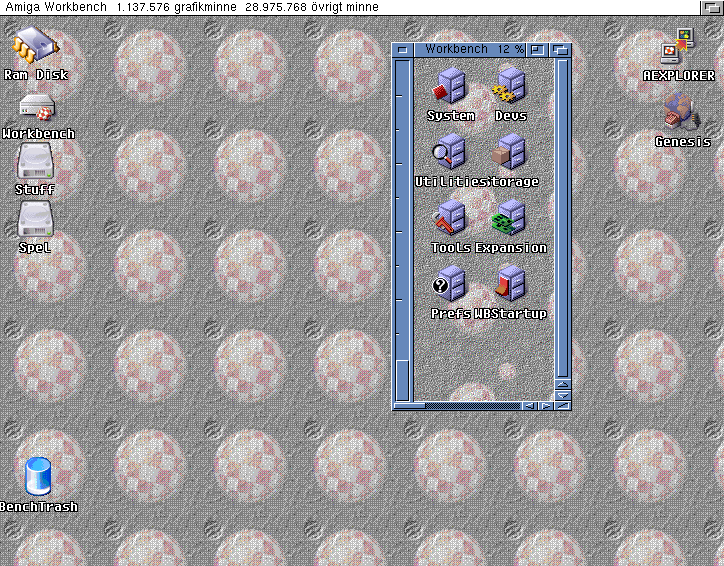Screen dimensions: 724x566
Task: Select the Spel hard drive icon
Action: pyautogui.click(x=35, y=220)
